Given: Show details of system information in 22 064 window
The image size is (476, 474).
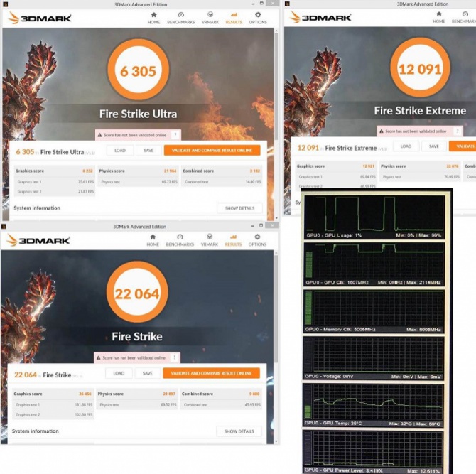Looking at the screenshot, I should coord(239,431).
